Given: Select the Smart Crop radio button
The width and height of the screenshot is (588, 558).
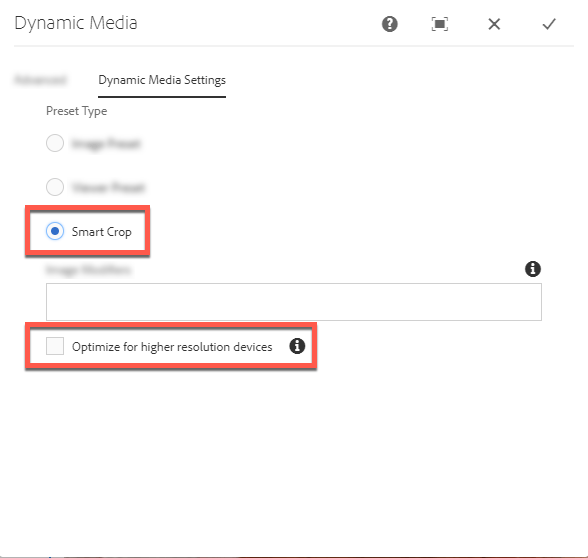Looking at the screenshot, I should [x=55, y=231].
